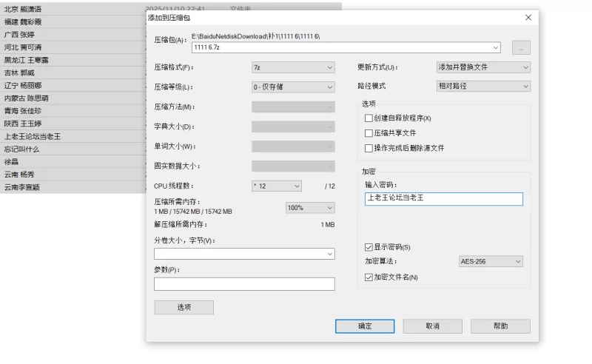Select AES-256 encryption algorithm dropdown
This screenshot has width=592, height=364.
491,261
